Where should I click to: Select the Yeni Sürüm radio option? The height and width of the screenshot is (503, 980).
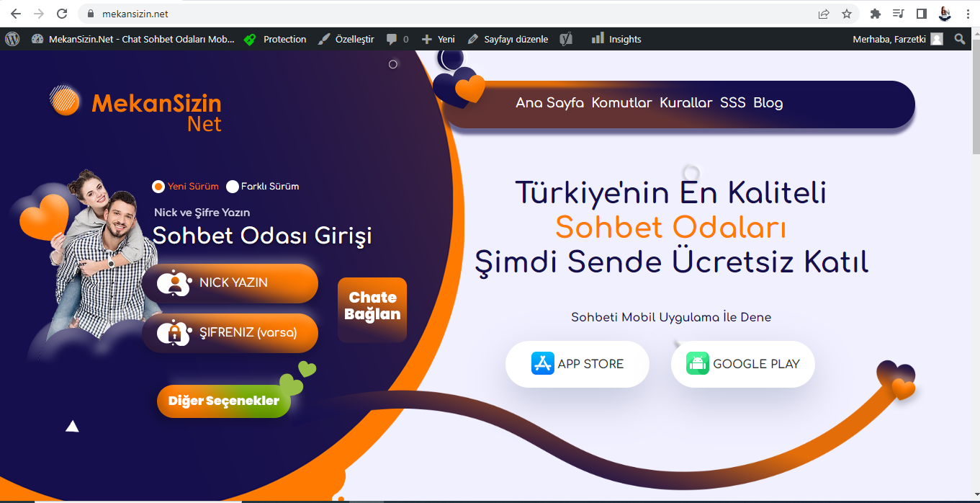coord(158,187)
